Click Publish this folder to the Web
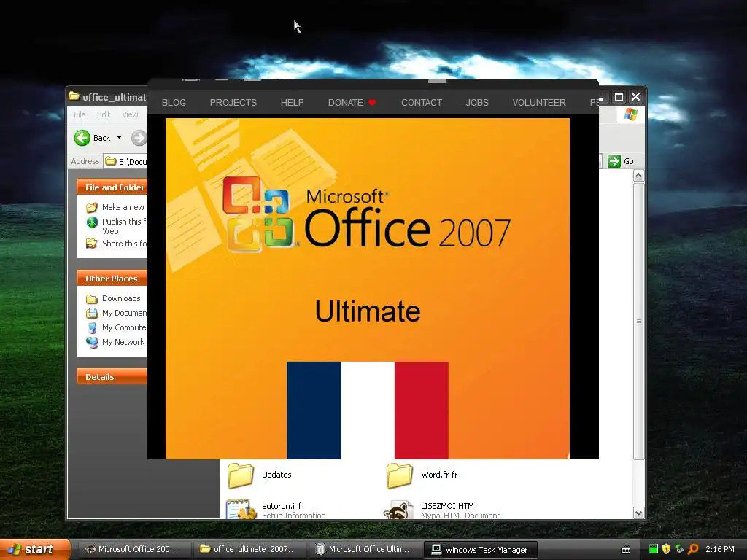Screen dimensions: 747x560 124,226
